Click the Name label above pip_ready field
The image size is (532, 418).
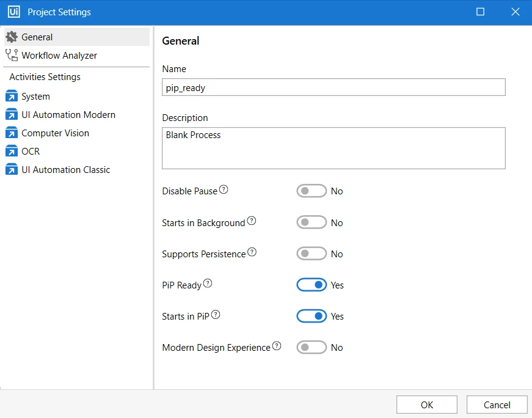(174, 69)
